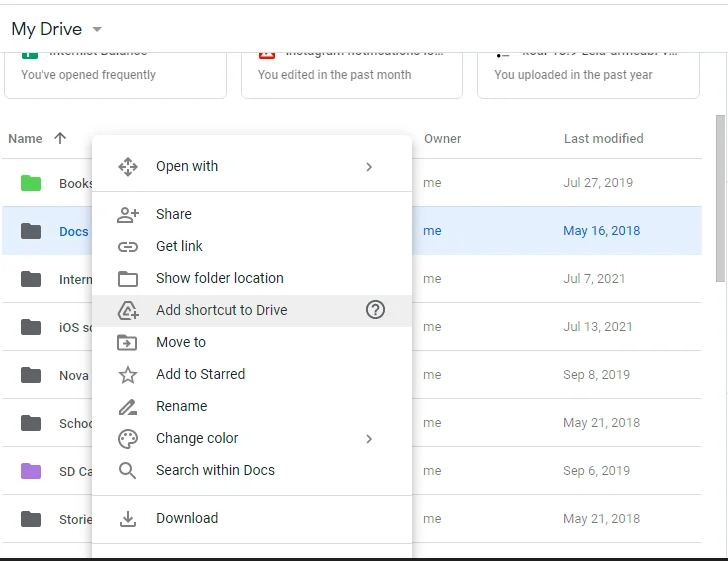Select Get link menu entry
The width and height of the screenshot is (728, 561).
[x=252, y=246]
